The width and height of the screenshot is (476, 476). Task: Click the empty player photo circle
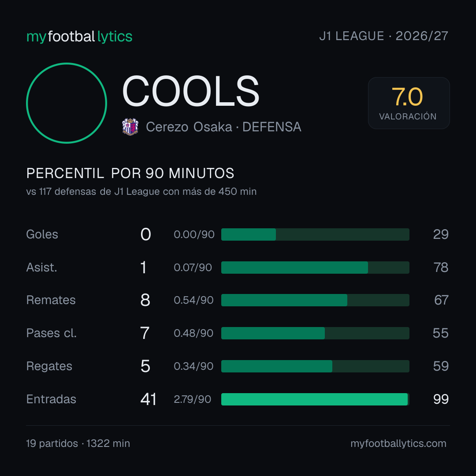[67, 103]
